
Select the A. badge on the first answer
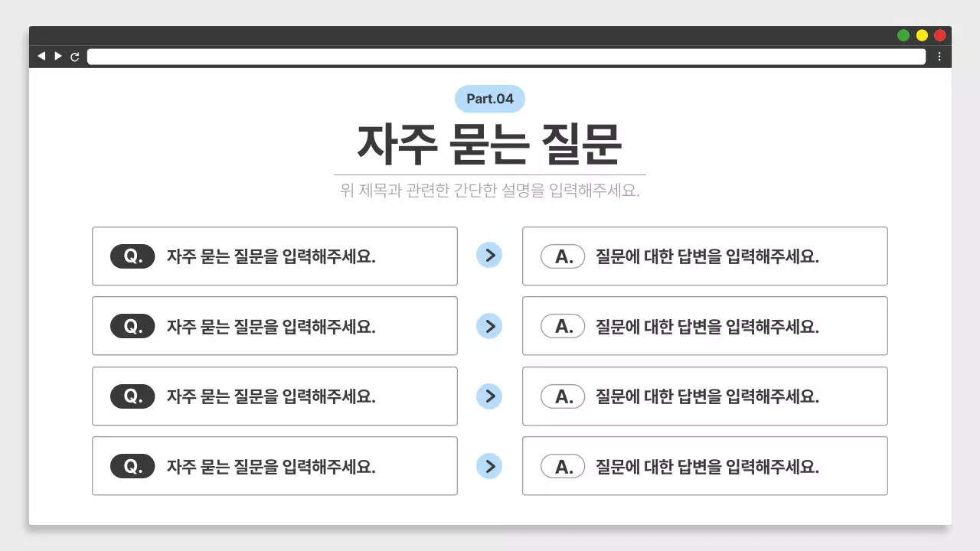[563, 256]
